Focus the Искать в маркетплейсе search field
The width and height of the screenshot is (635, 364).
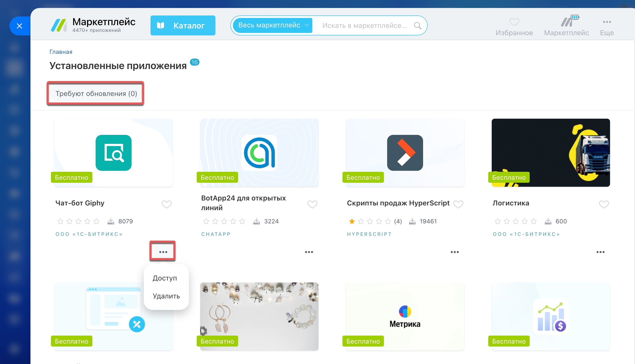tap(364, 25)
